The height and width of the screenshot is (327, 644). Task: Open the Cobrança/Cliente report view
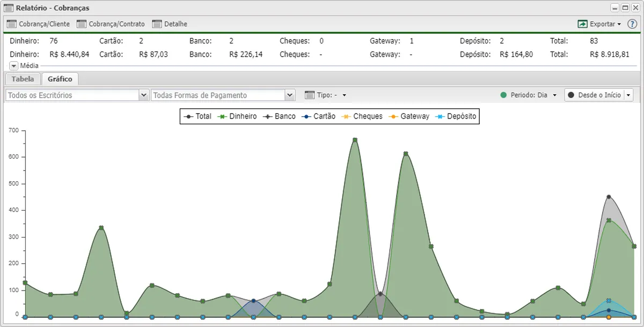click(x=38, y=24)
